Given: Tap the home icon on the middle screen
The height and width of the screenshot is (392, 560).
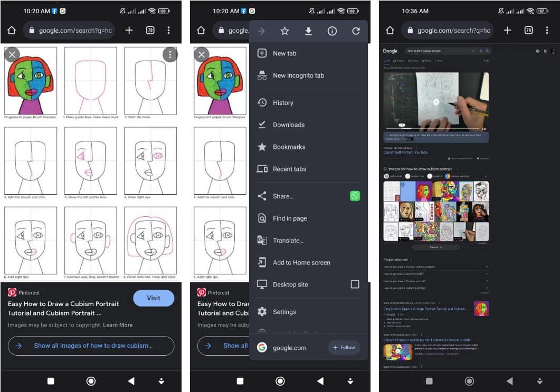Looking at the screenshot, I should click(201, 31).
